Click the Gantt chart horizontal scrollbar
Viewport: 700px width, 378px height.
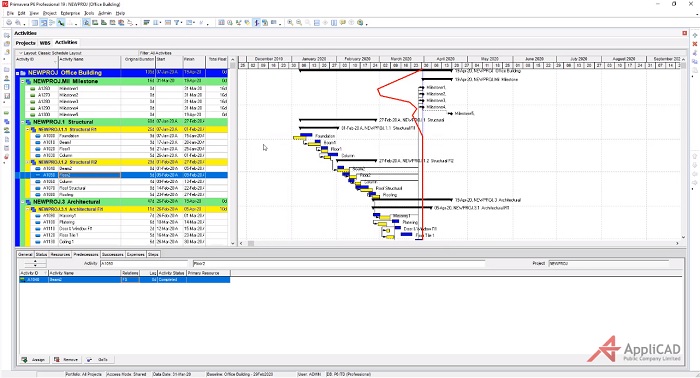pyautogui.click(x=458, y=244)
